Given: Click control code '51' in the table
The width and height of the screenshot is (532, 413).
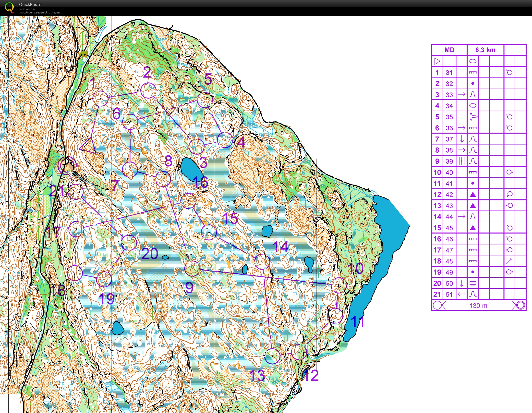Looking at the screenshot, I should click(x=449, y=295).
